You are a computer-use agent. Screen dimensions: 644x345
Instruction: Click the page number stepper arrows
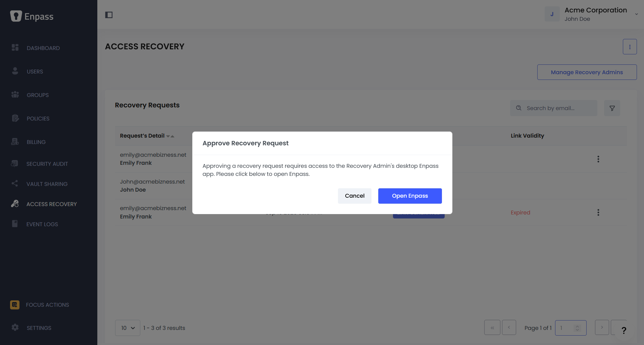[578, 328]
